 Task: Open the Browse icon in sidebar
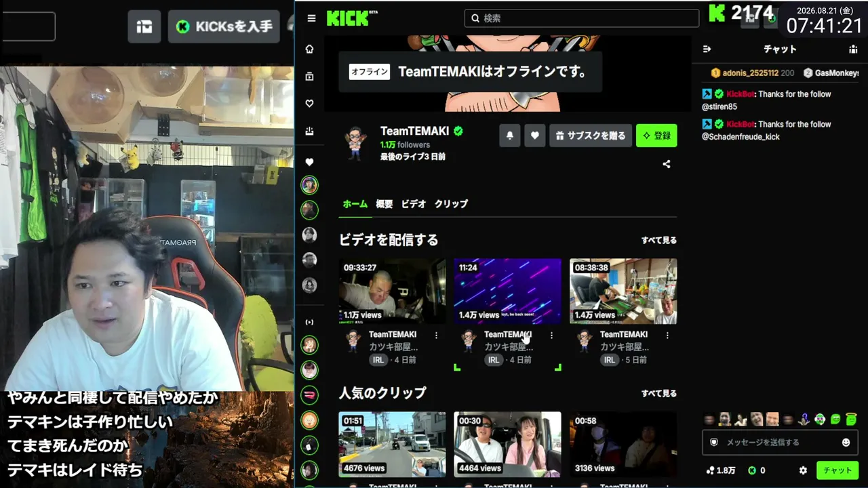[x=309, y=77]
